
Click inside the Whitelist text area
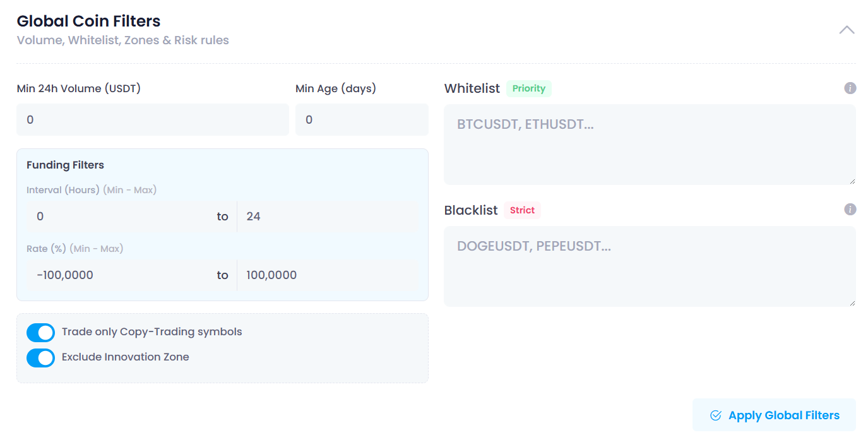click(x=650, y=145)
